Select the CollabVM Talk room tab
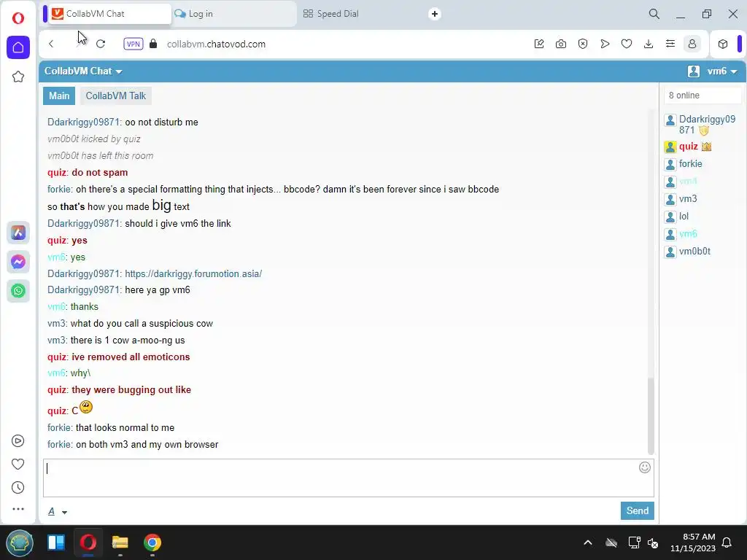 [116, 96]
